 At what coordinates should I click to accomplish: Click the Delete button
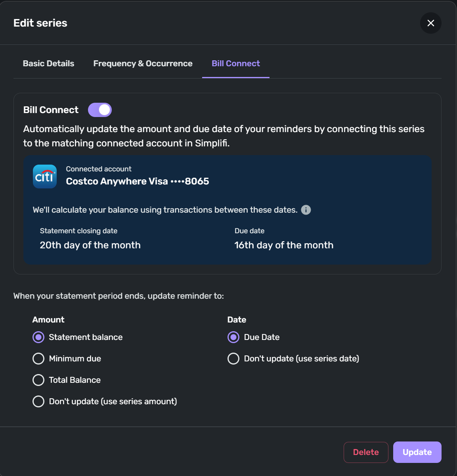(x=365, y=452)
